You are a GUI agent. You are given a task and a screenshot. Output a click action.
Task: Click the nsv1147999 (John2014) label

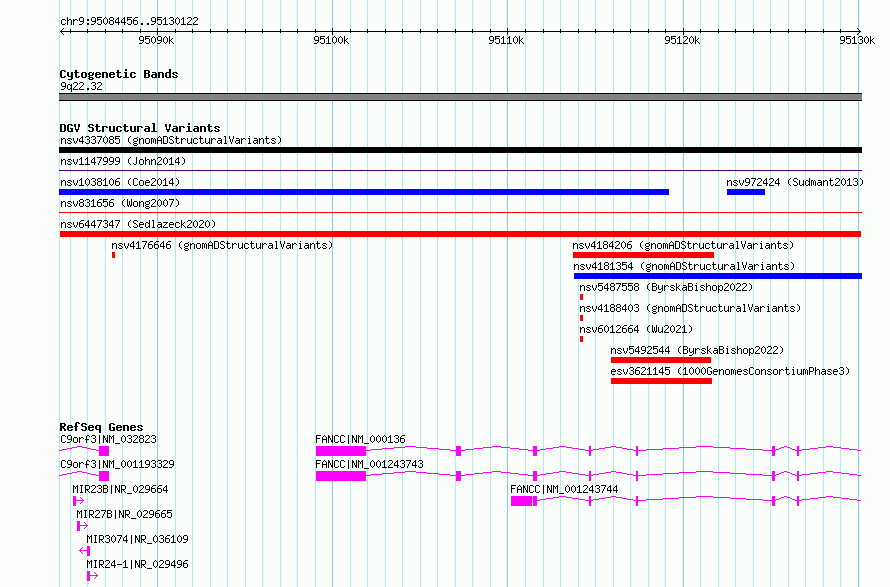pyautogui.click(x=123, y=161)
